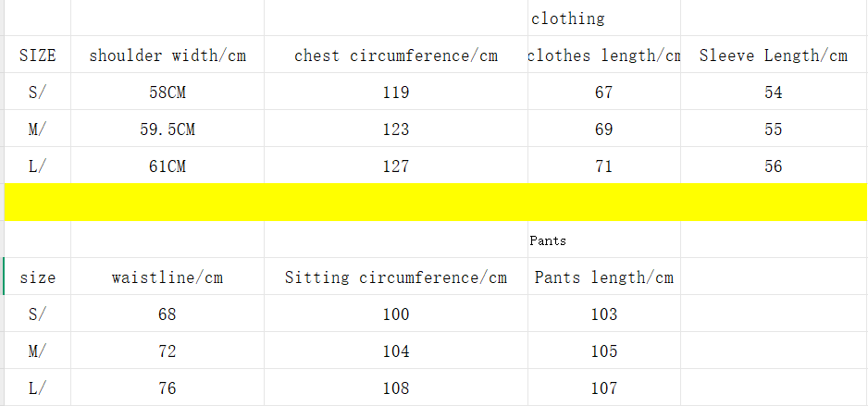The image size is (868, 406).
Task: Click the "Sleeve Length/cm" column header
Action: coord(773,55)
